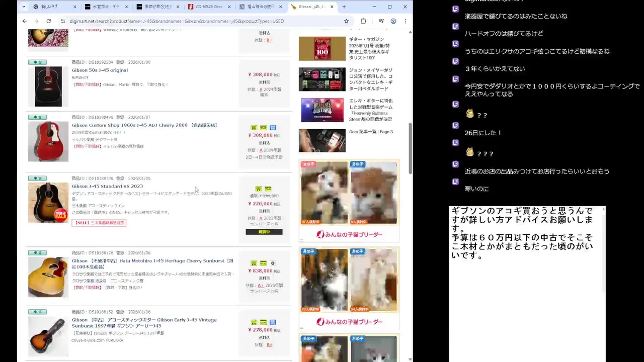The height and width of the screenshot is (362, 644).
Task: Open Heavenly Guitars Steam article
Action: coord(371,110)
